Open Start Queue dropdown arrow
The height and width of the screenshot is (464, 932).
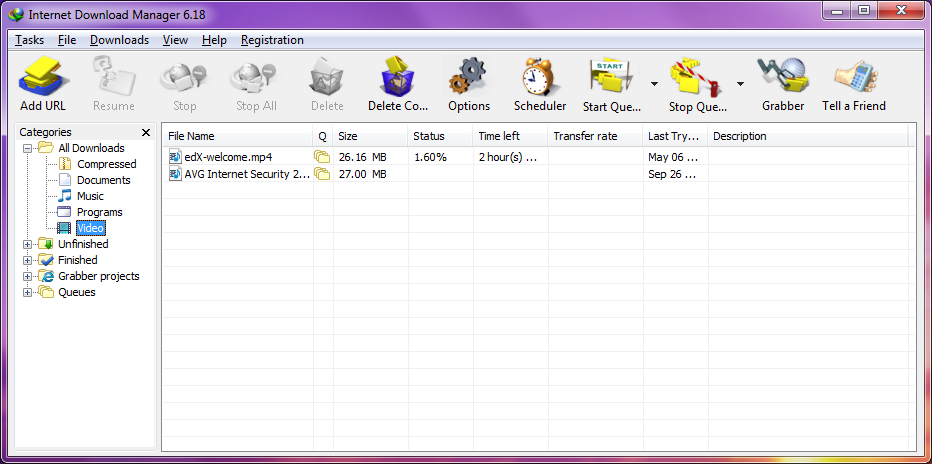click(x=654, y=84)
